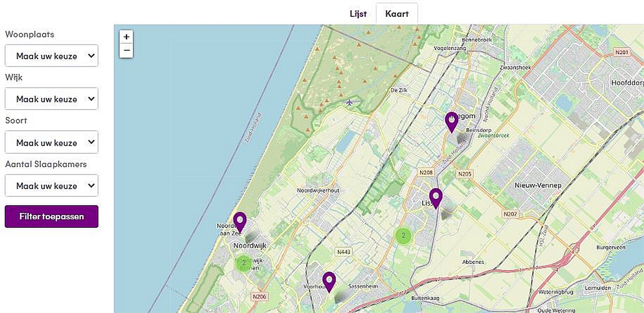644x313 pixels.
Task: Select the purple pin at Lisse
Action: coord(436,197)
